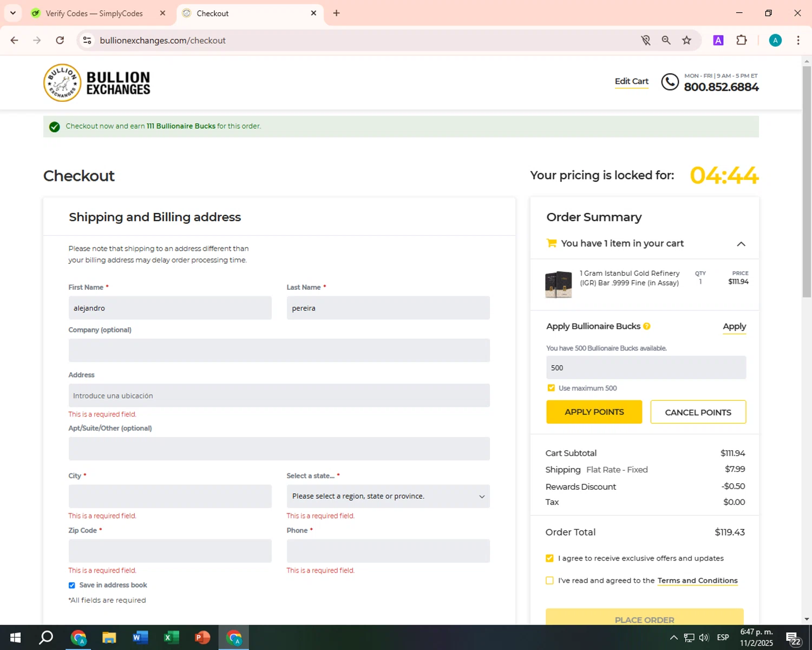Click the Phone input field
This screenshot has width=812, height=650.
coord(388,551)
